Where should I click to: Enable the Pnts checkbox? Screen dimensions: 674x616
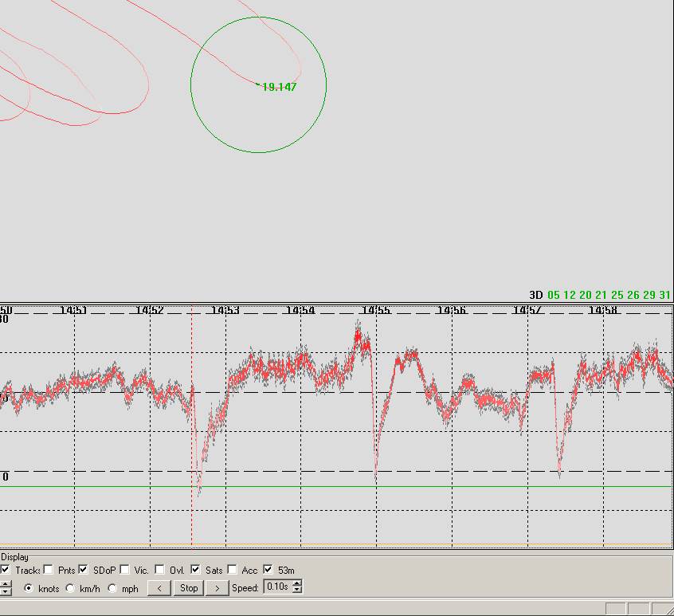tap(49, 570)
